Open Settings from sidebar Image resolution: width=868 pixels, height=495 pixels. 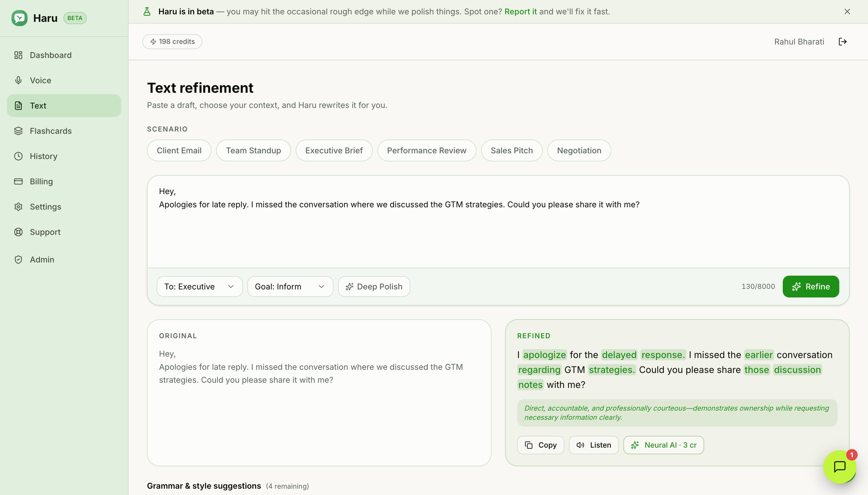click(x=64, y=207)
